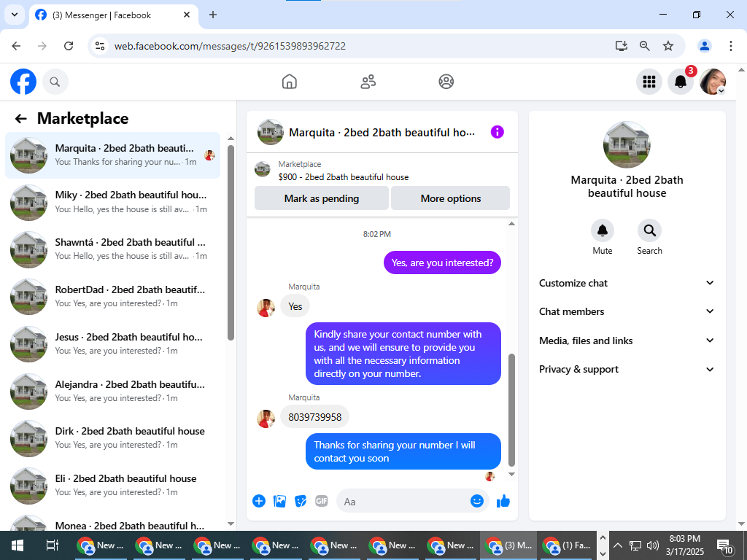Open the Groups icon in top navigation
747x560 pixels.
[x=446, y=82]
